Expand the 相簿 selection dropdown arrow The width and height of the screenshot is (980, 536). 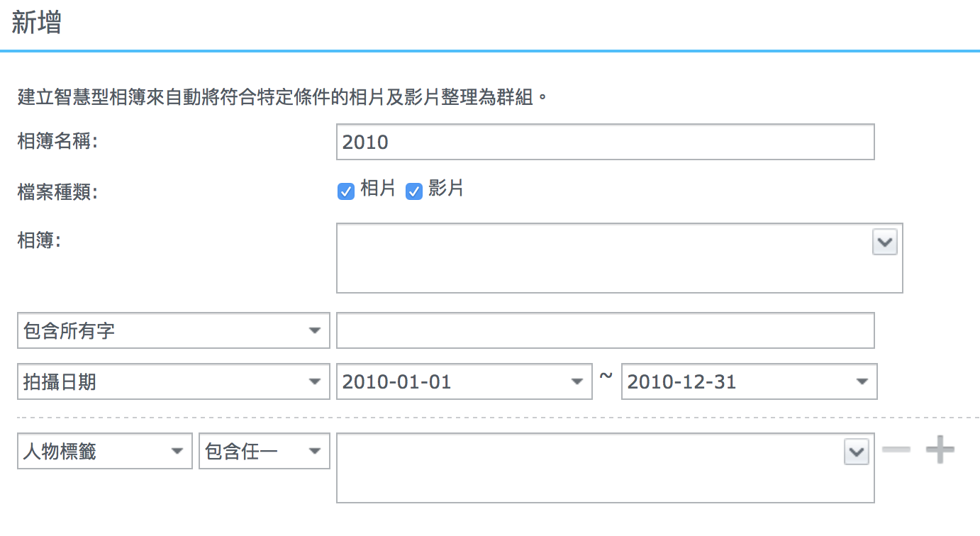tap(884, 242)
